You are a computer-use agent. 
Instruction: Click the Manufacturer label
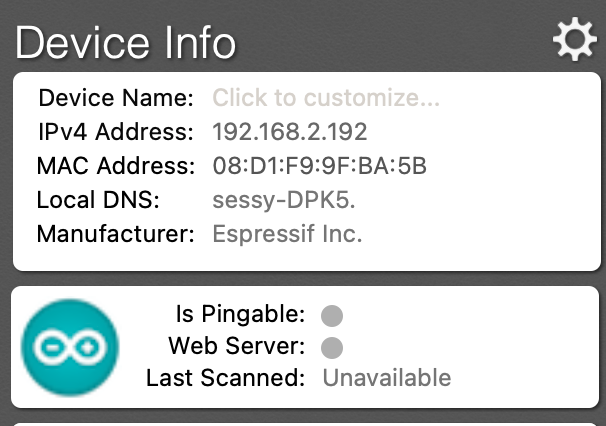click(x=116, y=233)
